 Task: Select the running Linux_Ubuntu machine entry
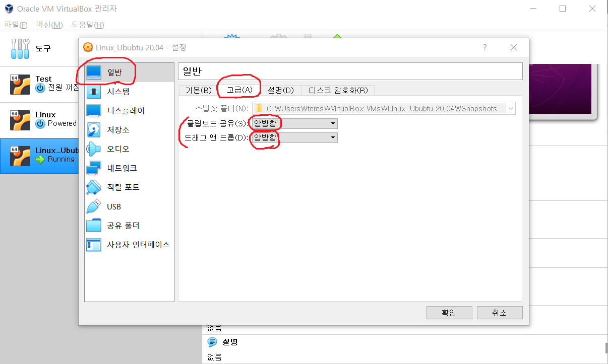click(x=39, y=155)
